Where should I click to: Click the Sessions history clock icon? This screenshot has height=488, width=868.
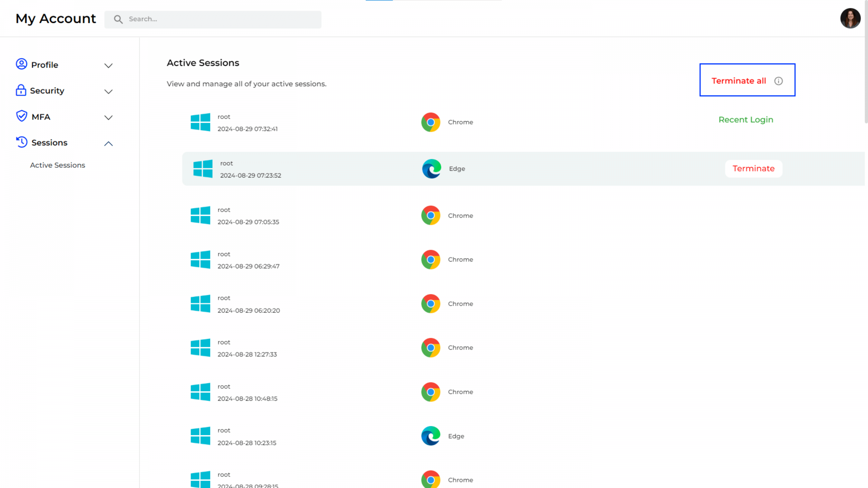pyautogui.click(x=22, y=142)
